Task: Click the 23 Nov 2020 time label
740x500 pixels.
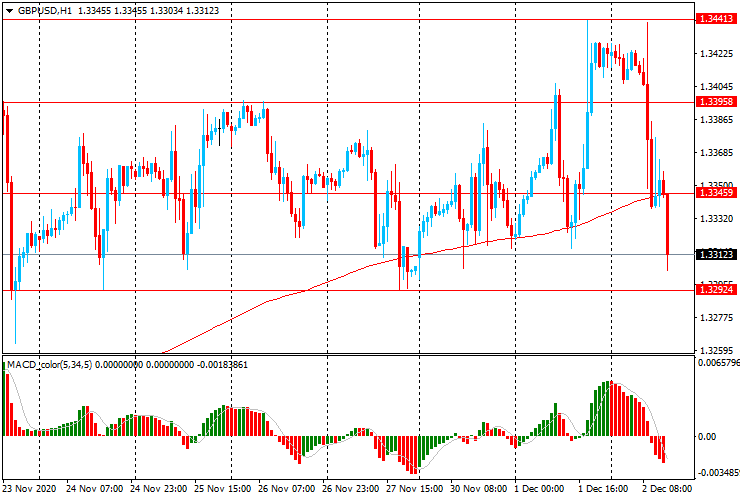Action: pos(30,489)
